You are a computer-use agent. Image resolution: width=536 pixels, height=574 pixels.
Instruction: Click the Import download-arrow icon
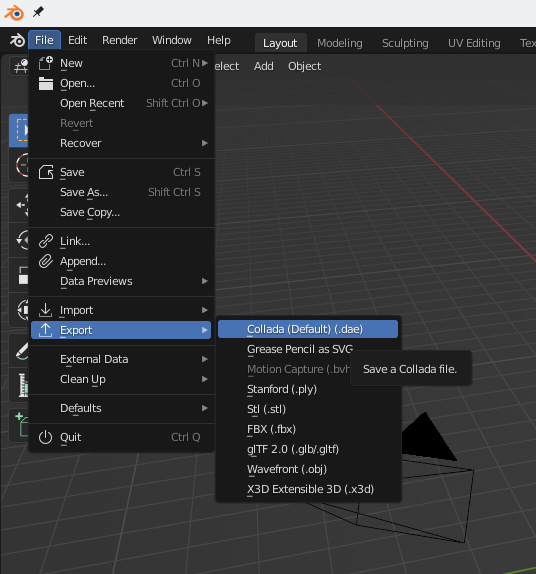(x=45, y=310)
